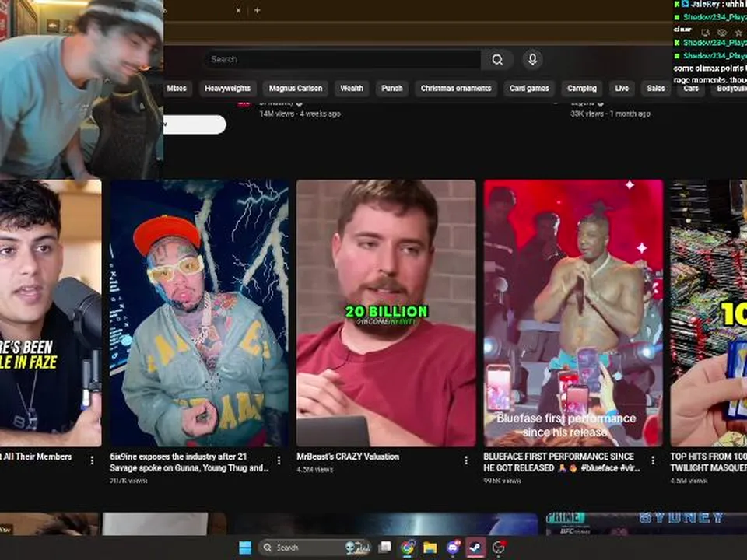Open Windows Start menu
Viewport: 747px width, 560px height.
[x=245, y=548]
